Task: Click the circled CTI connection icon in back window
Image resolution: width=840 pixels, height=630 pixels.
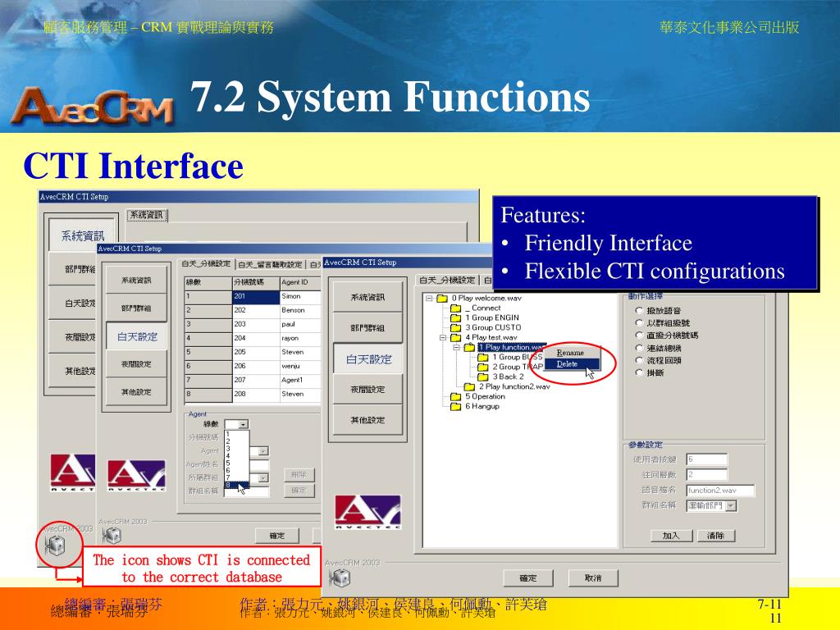Action: click(x=55, y=546)
